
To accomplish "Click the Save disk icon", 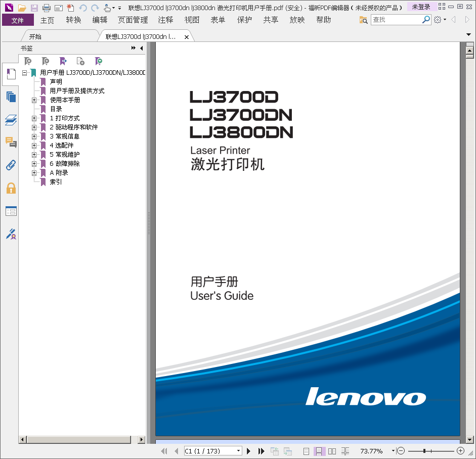I will (34, 8).
